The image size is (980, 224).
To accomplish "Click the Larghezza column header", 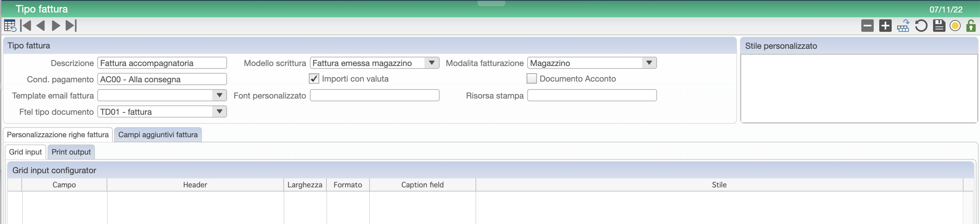I will (305, 185).
